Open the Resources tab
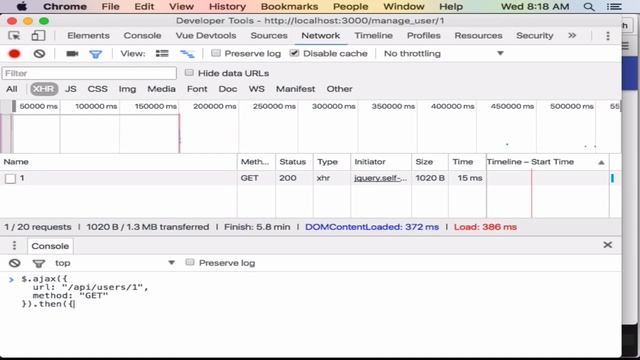640x360 pixels. pyautogui.click(x=478, y=36)
